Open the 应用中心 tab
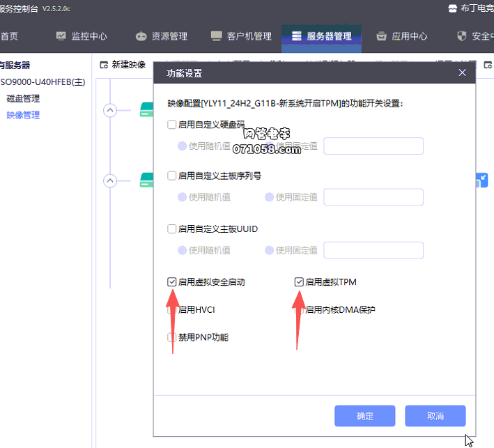Image resolution: width=494 pixels, height=448 pixels. [x=402, y=36]
